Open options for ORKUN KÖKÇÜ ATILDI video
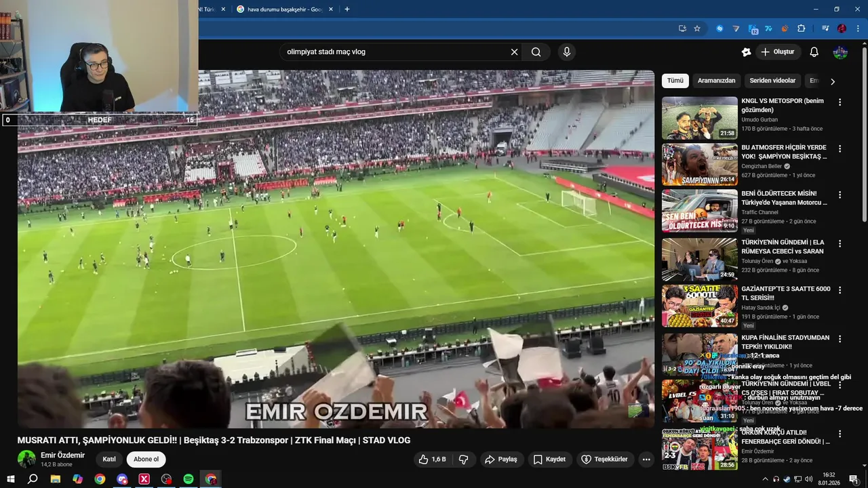 point(840,434)
